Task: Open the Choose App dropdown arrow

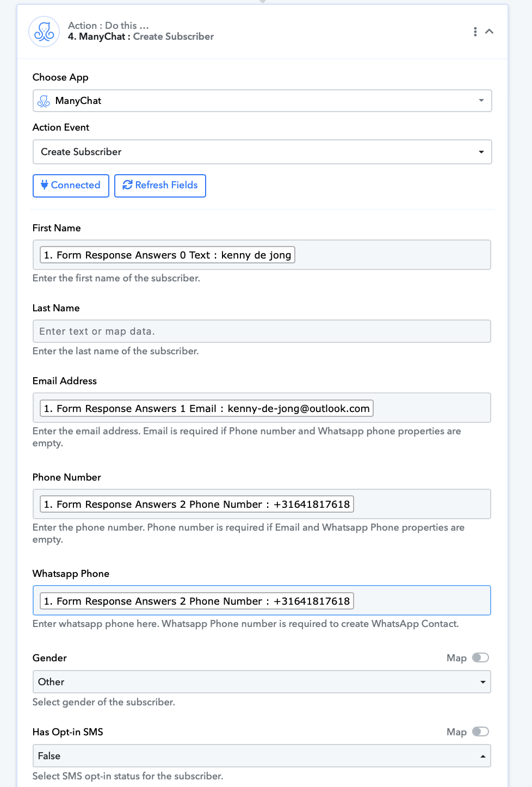Action: (x=481, y=101)
